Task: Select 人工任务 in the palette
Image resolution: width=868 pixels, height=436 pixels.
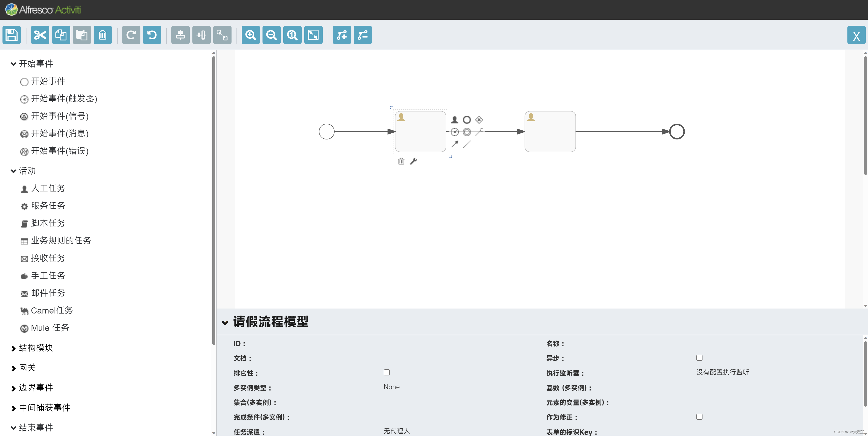Action: point(43,188)
